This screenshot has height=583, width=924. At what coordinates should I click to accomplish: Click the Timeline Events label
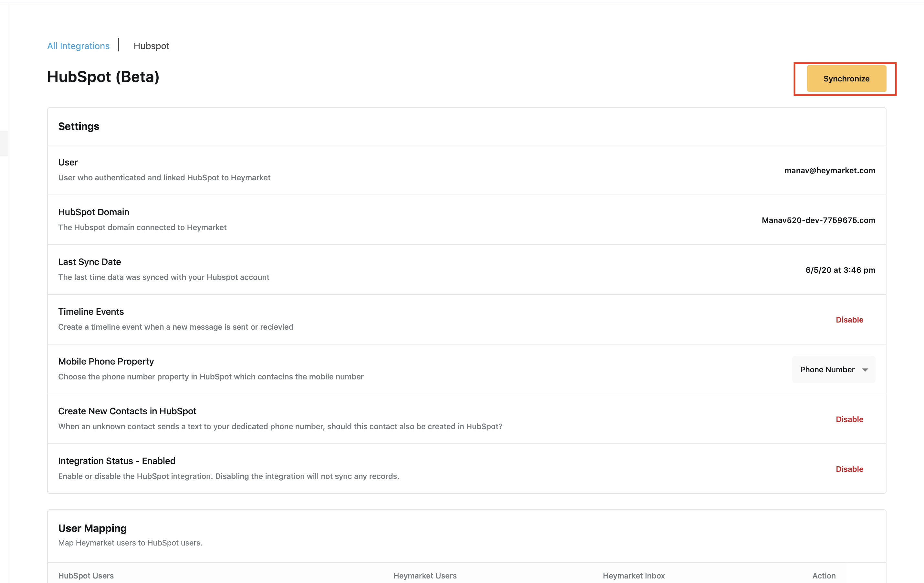tap(91, 312)
